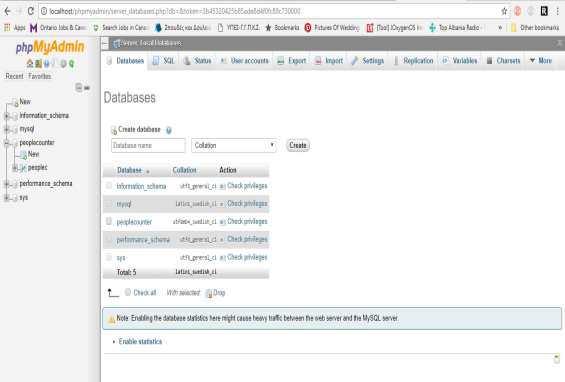Click the phpMyAdmin logo
This screenshot has height=382, width=565.
(50, 47)
